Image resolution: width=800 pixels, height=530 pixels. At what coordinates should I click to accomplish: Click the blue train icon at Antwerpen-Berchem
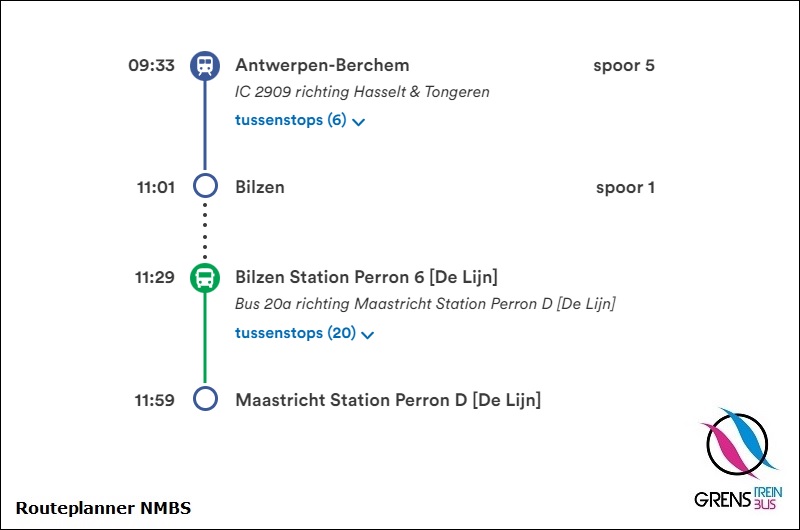click(x=205, y=66)
